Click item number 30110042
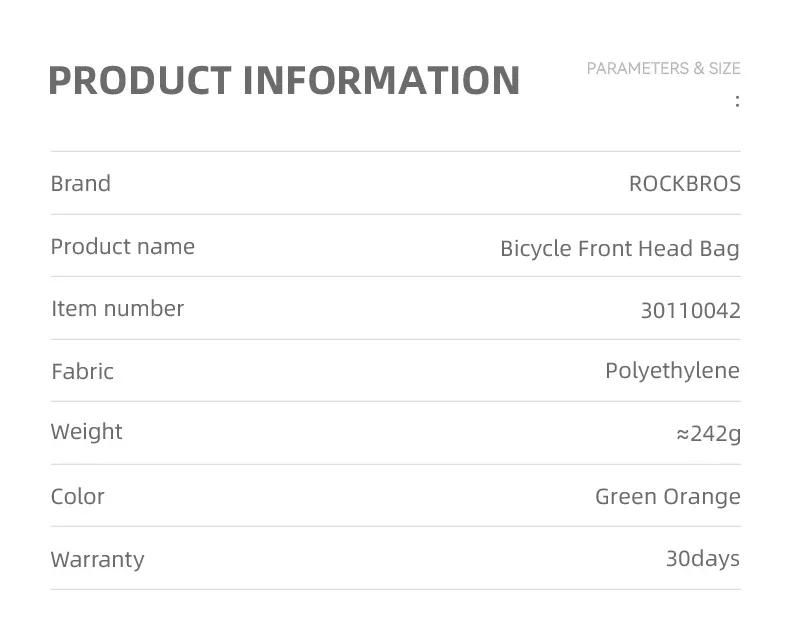The image size is (790, 622). coord(690,311)
